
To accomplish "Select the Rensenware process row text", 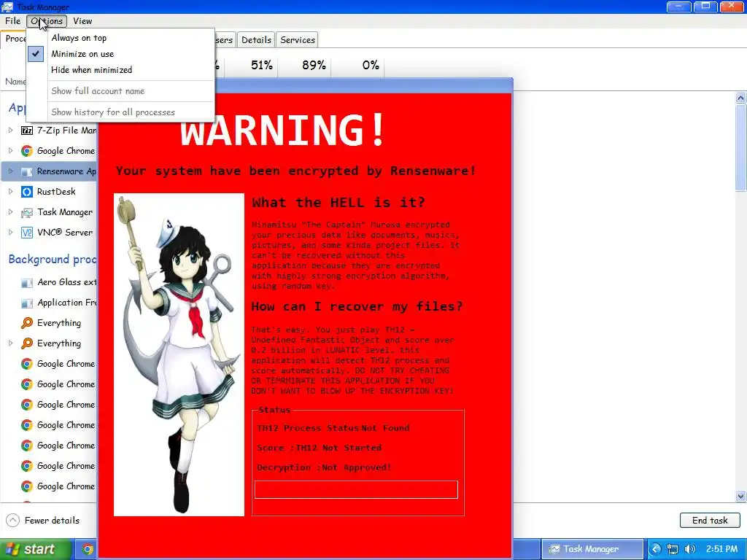I will [66, 171].
